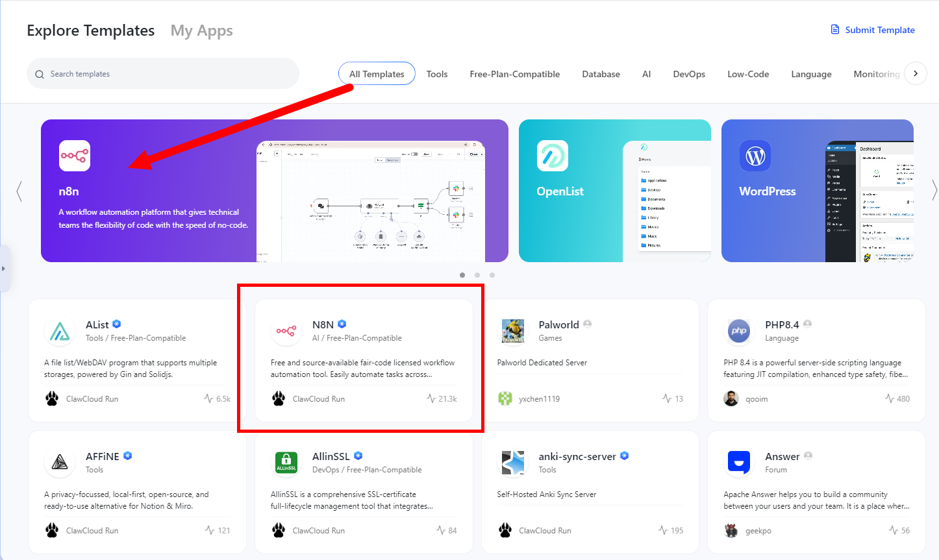
Task: Open the PHP8.4 template title
Action: pos(782,324)
